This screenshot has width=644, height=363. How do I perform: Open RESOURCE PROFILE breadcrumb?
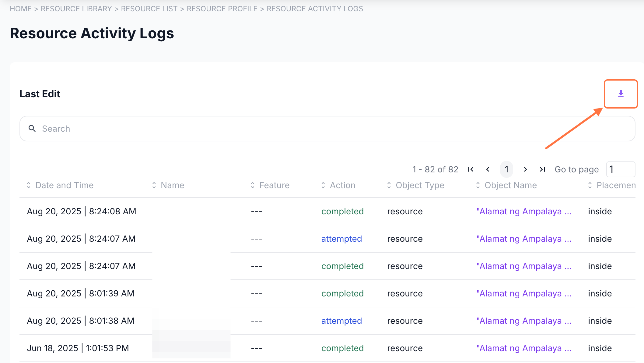[222, 9]
